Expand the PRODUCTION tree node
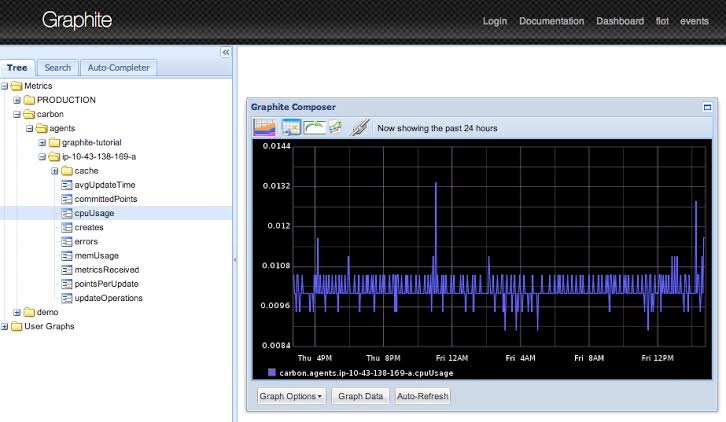This screenshot has width=726, height=422. [17, 100]
